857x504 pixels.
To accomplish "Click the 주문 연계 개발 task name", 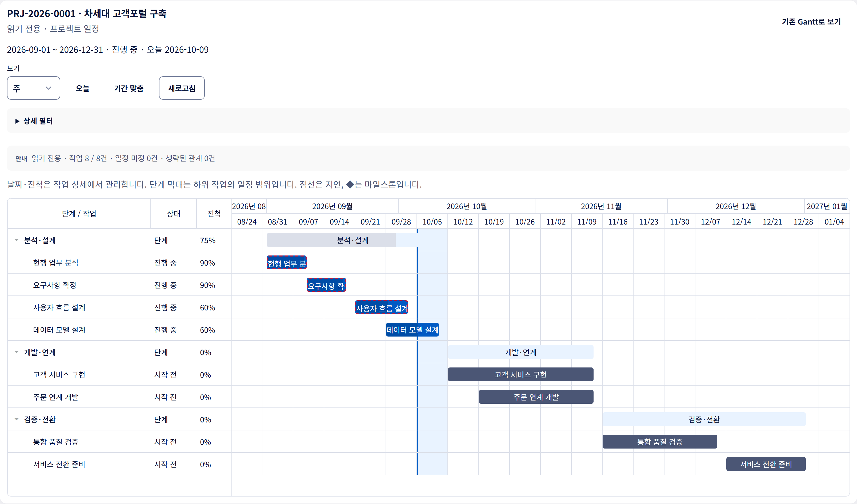I will (56, 397).
